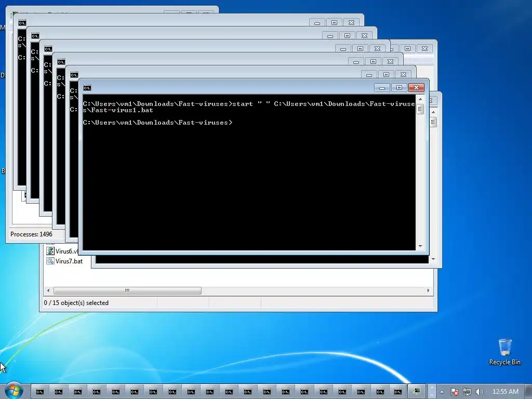Select Virus7.bat in the Explorer window
532x399 pixels.
pos(64,261)
